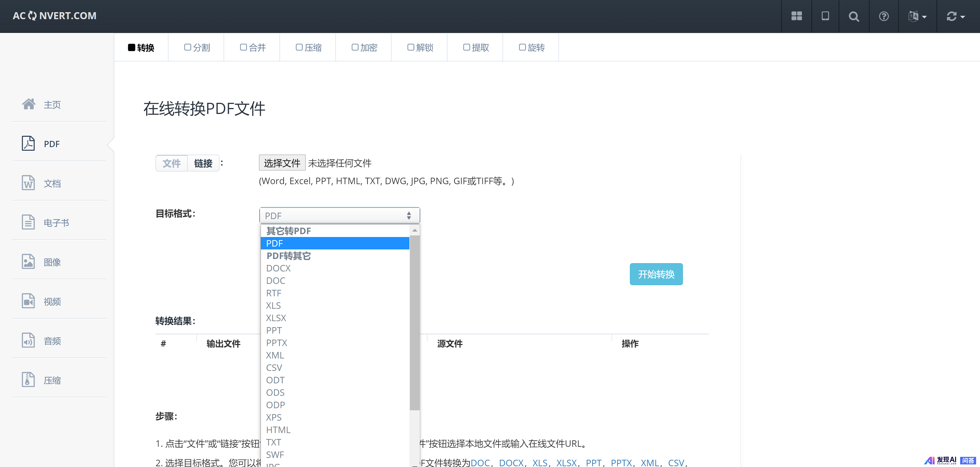Viewport: 980px width, 467px height.
Task: Open the CSV link in step 2
Action: tap(676, 462)
